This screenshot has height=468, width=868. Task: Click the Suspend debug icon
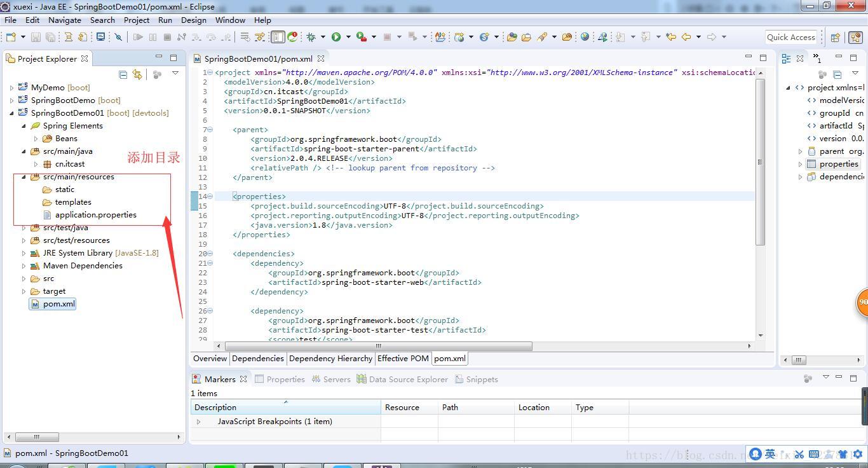pyautogui.click(x=153, y=37)
